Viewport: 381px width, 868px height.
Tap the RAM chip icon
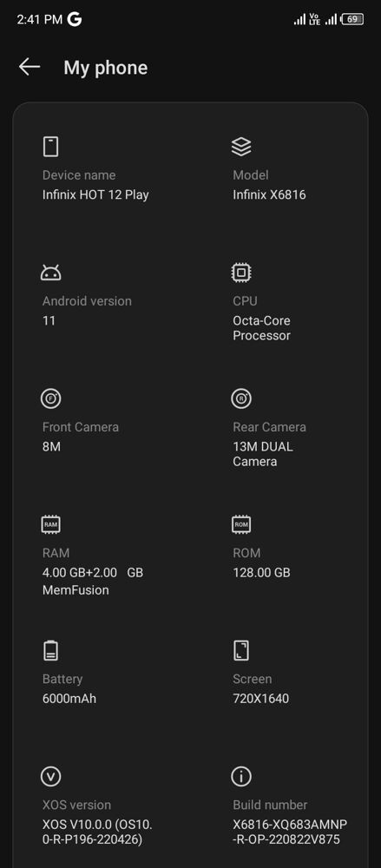[50, 524]
